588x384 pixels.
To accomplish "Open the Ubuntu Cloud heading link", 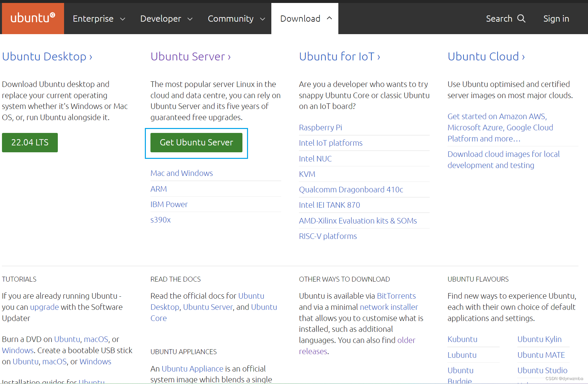I will [486, 56].
